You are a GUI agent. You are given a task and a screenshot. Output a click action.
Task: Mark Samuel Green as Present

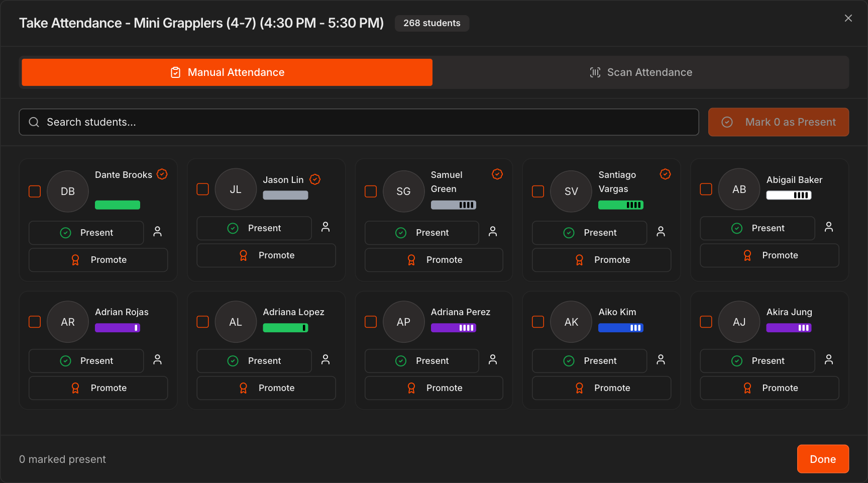click(x=422, y=233)
